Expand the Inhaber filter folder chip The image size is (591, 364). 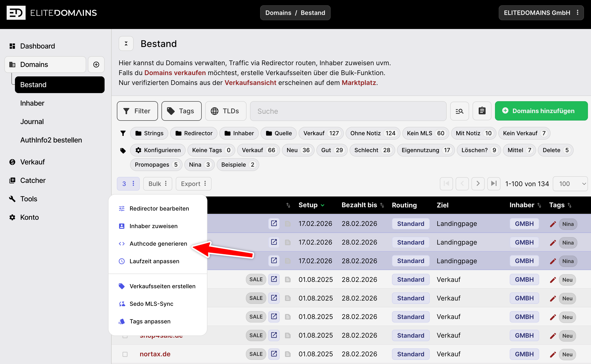(x=239, y=133)
